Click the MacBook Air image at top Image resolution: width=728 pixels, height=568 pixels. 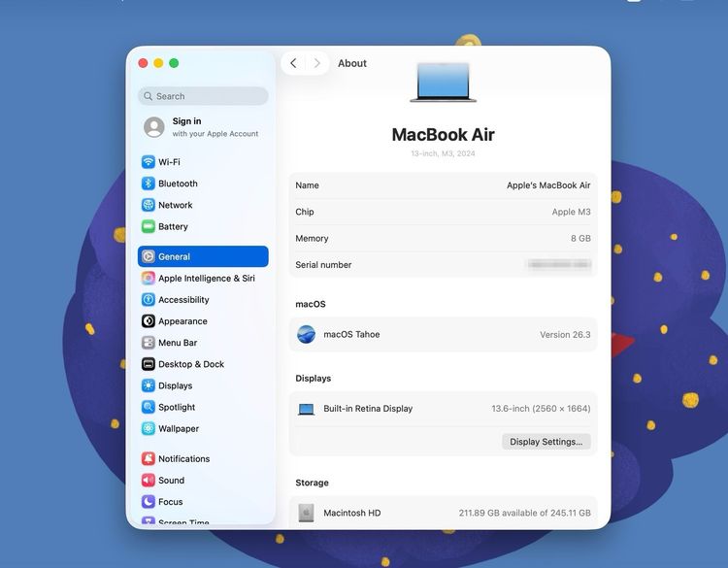point(443,83)
